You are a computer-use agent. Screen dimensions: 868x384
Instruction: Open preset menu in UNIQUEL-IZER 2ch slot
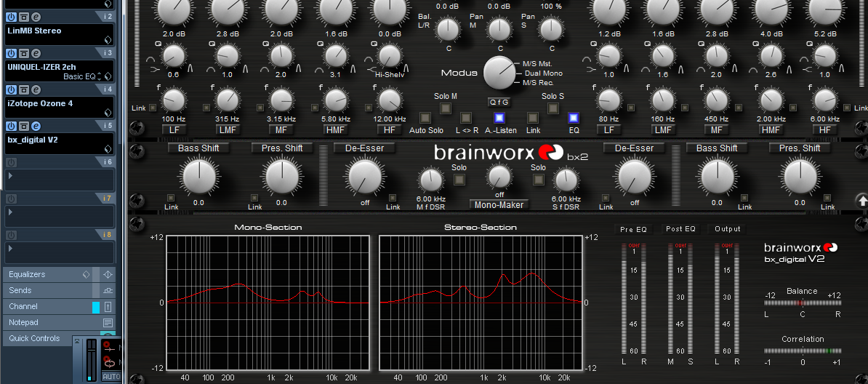[108, 76]
